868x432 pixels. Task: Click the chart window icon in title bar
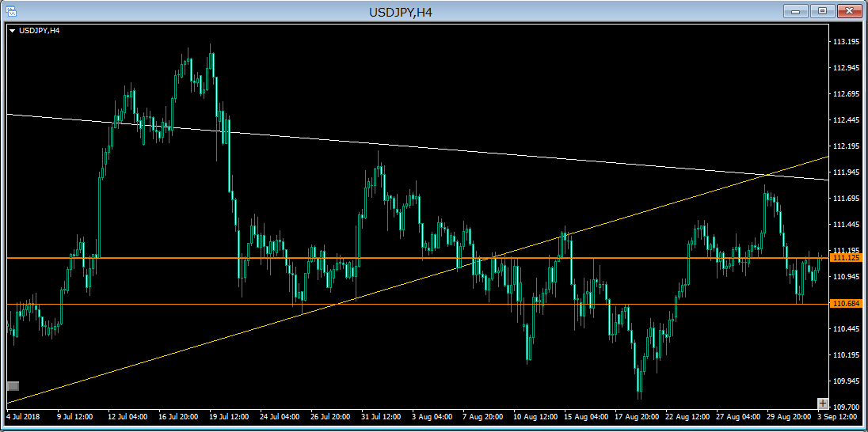click(11, 11)
